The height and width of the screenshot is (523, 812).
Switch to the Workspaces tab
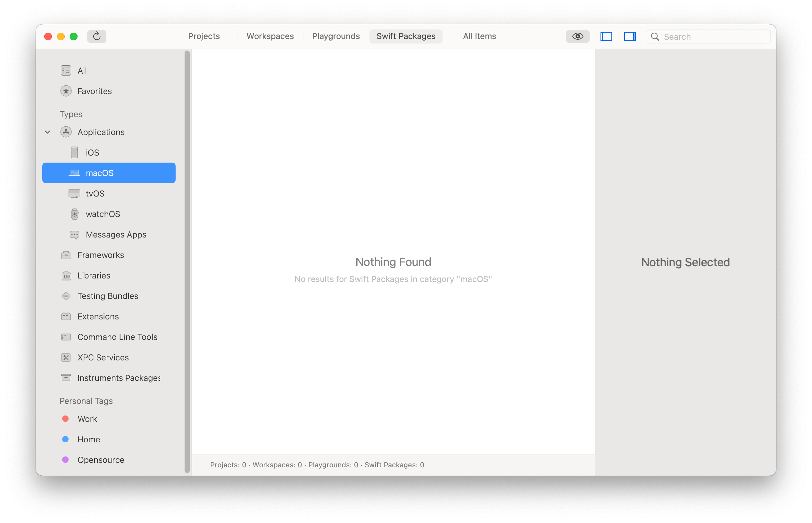[270, 36]
